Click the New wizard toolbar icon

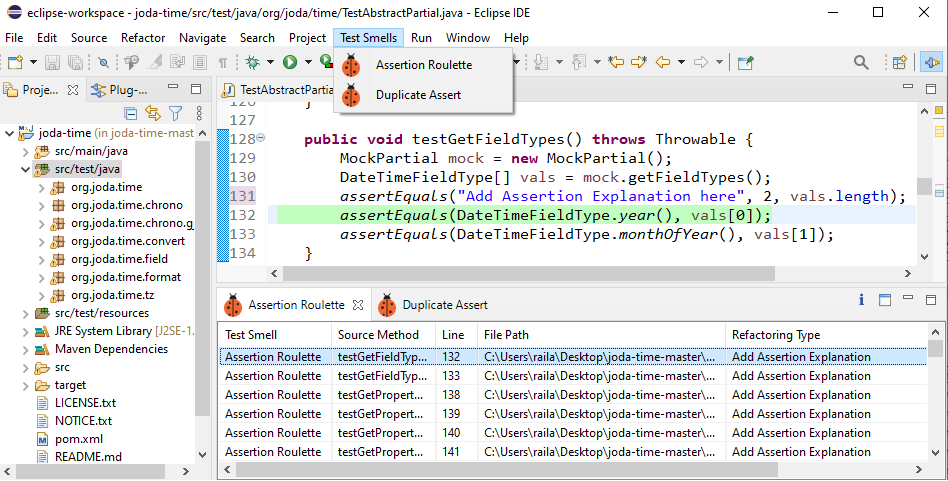click(x=16, y=62)
